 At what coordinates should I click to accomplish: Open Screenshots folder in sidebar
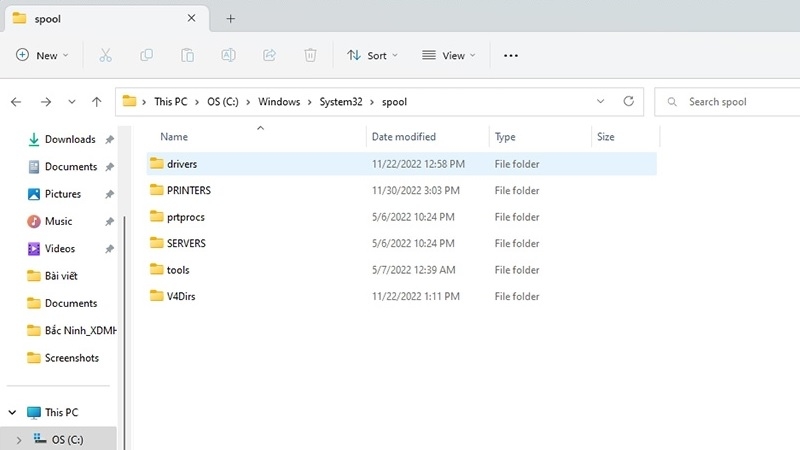coord(61,358)
